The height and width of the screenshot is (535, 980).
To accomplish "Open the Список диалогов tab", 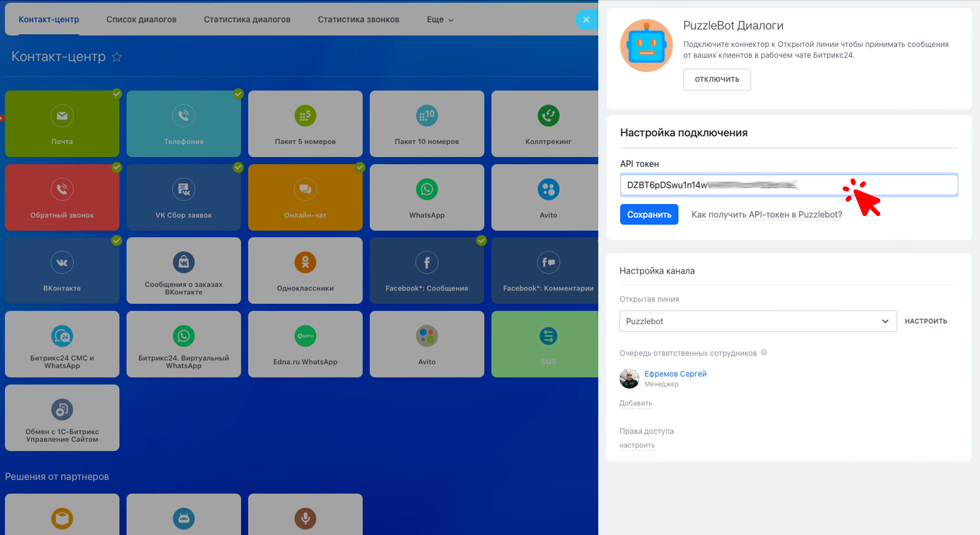I will coord(141,20).
